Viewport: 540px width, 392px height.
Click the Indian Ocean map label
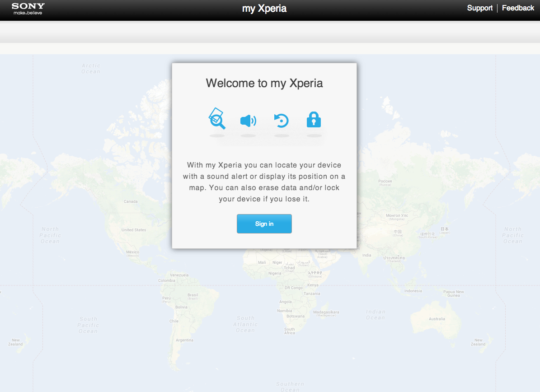coord(376,315)
